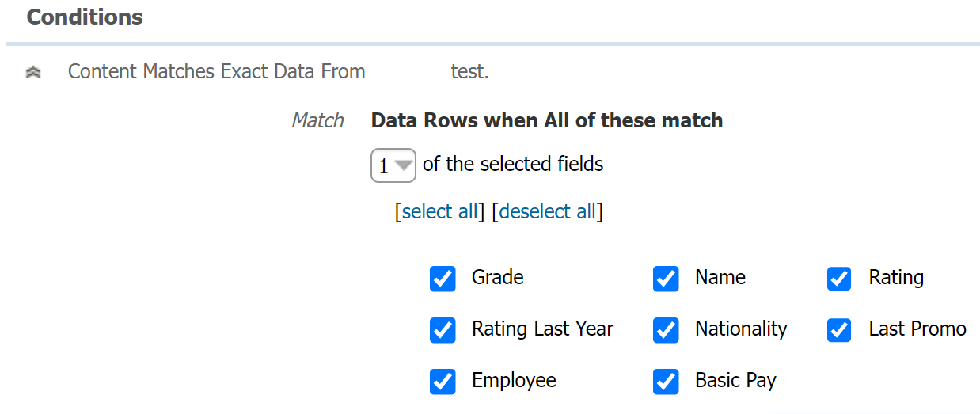Image resolution: width=980 pixels, height=414 pixels.
Task: Click the Content Matches Exact Data From title
Action: [x=216, y=72]
